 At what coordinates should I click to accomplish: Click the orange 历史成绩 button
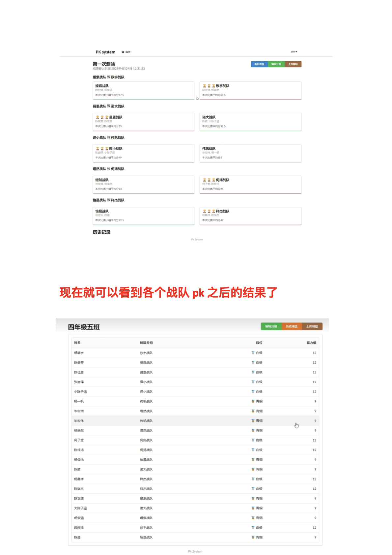pyautogui.click(x=291, y=327)
